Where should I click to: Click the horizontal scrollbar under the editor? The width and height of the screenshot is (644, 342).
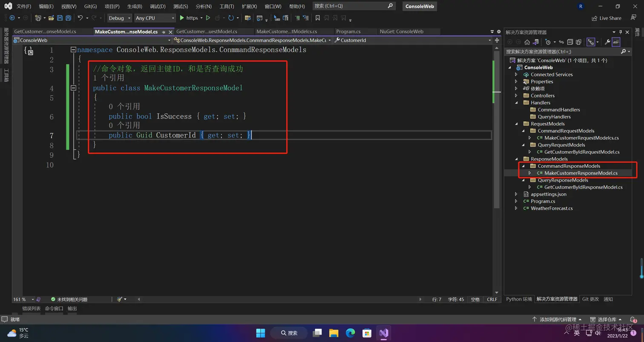click(279, 299)
